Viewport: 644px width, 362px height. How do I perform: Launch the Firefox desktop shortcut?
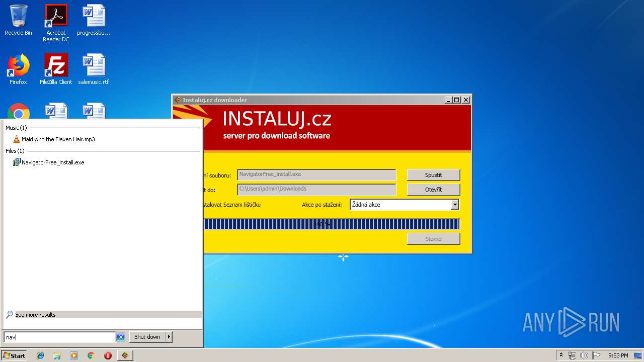pos(18,69)
